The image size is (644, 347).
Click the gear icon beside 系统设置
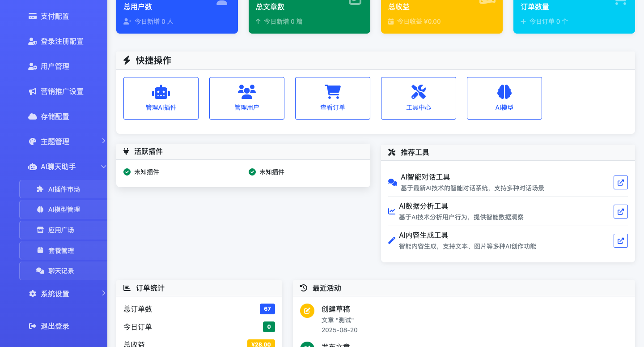coord(32,294)
